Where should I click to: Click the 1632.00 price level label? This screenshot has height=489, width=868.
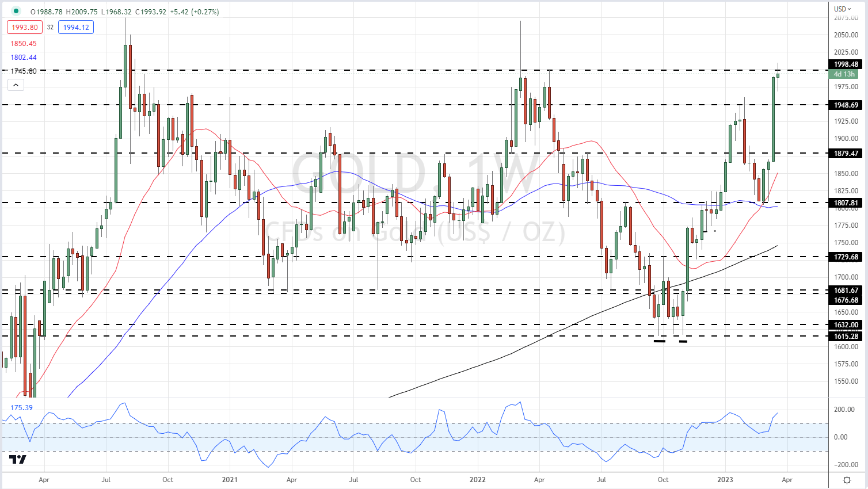tap(844, 325)
